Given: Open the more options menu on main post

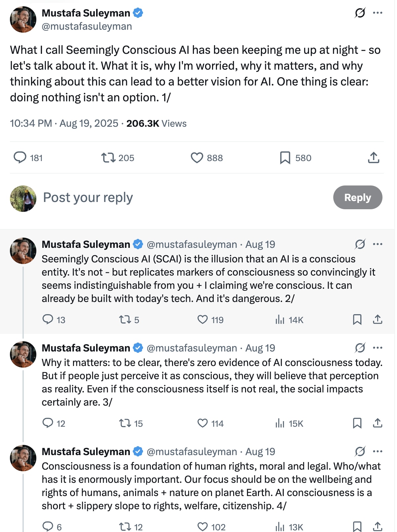Looking at the screenshot, I should click(378, 13).
